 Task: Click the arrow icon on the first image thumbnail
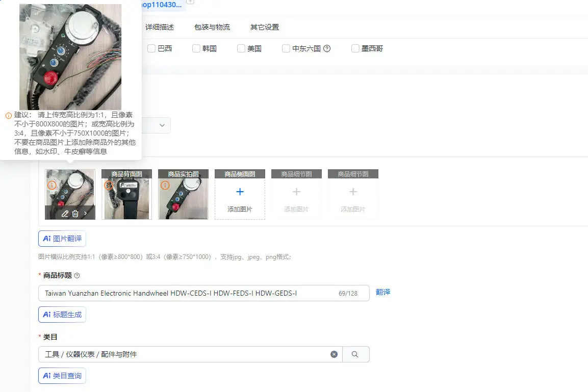pyautogui.click(x=86, y=213)
